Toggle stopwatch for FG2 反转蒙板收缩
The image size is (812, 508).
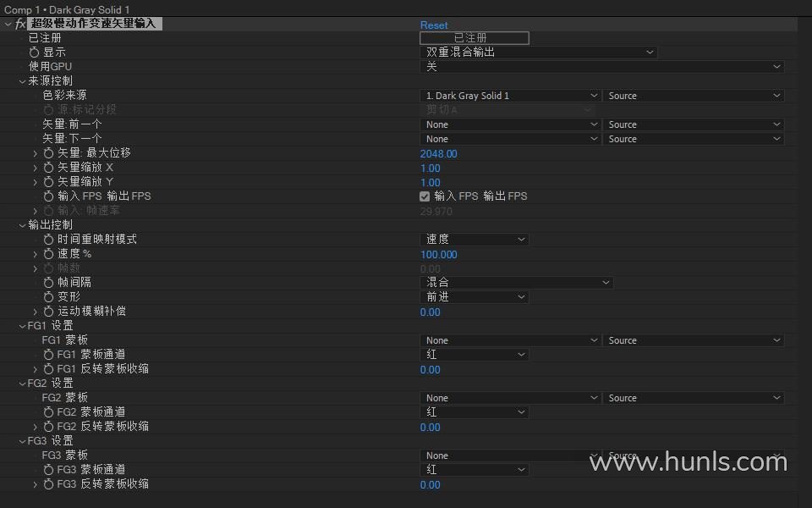coord(49,427)
